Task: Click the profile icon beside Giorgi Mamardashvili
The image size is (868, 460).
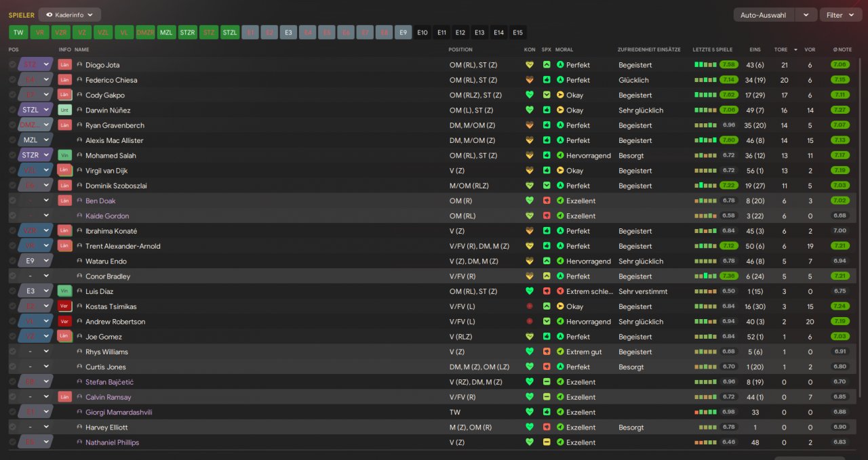Action: pyautogui.click(x=79, y=413)
